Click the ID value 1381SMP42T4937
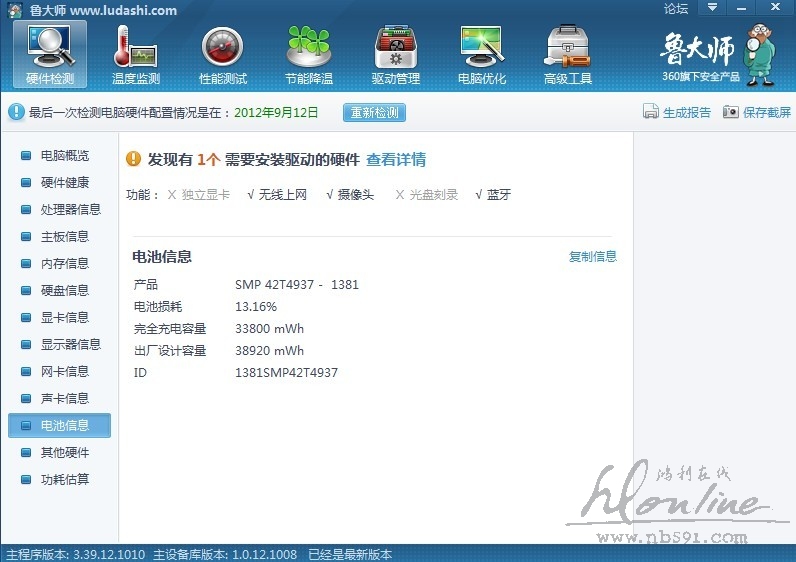 [x=286, y=373]
